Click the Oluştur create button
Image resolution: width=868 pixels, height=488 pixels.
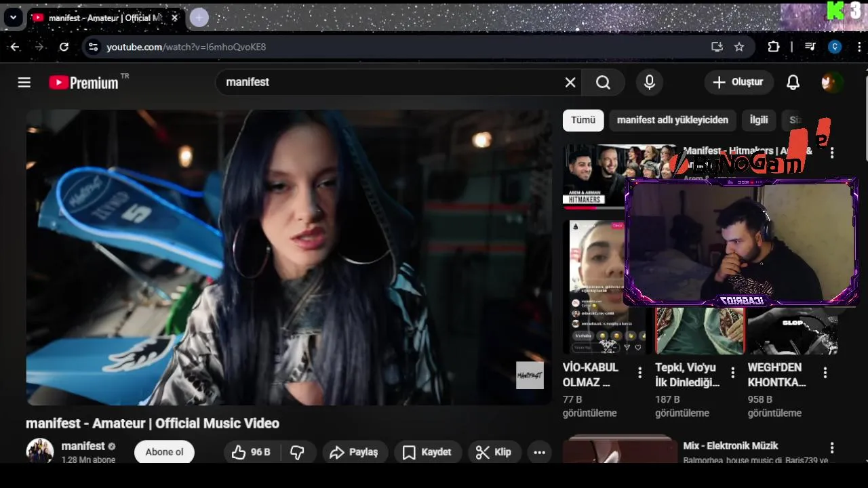(x=738, y=82)
